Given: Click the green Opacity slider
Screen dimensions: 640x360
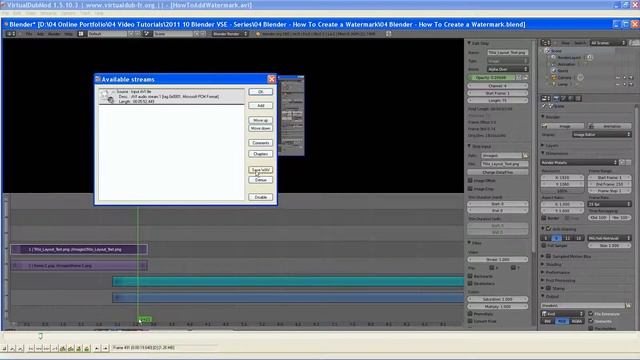Looking at the screenshot, I should (491, 78).
